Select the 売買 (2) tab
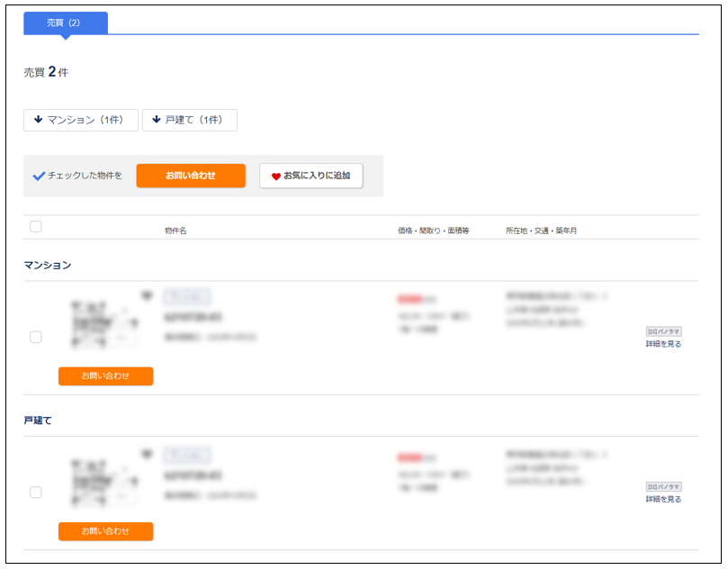 click(65, 23)
